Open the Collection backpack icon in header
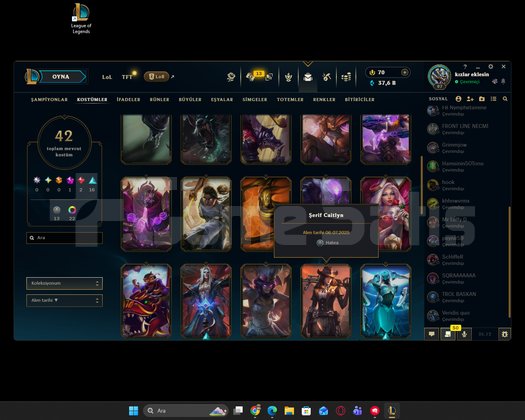The image size is (525, 420). (x=308, y=77)
